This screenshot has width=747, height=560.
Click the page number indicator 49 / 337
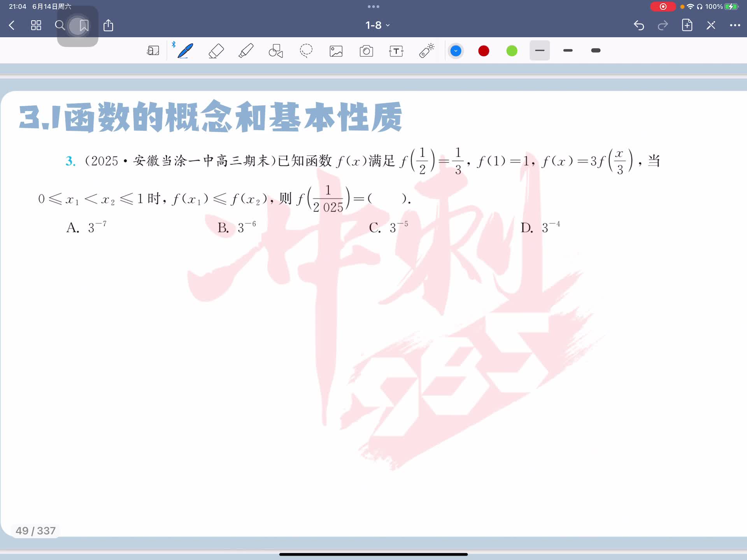(35, 530)
